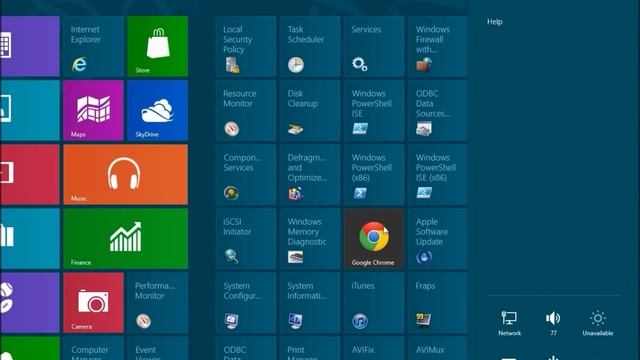Click Help in the Settings pane
Image resolution: width=640 pixels, height=360 pixels.
[495, 22]
